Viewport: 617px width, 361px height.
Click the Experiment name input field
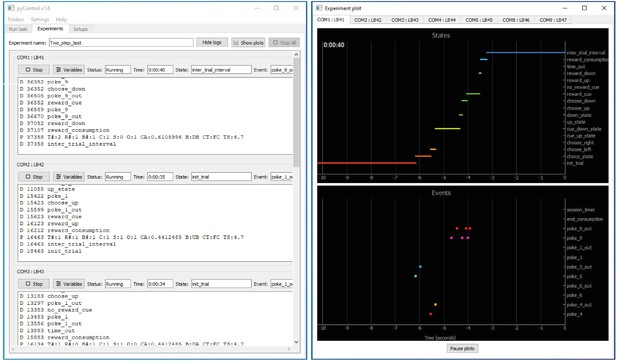pos(121,43)
